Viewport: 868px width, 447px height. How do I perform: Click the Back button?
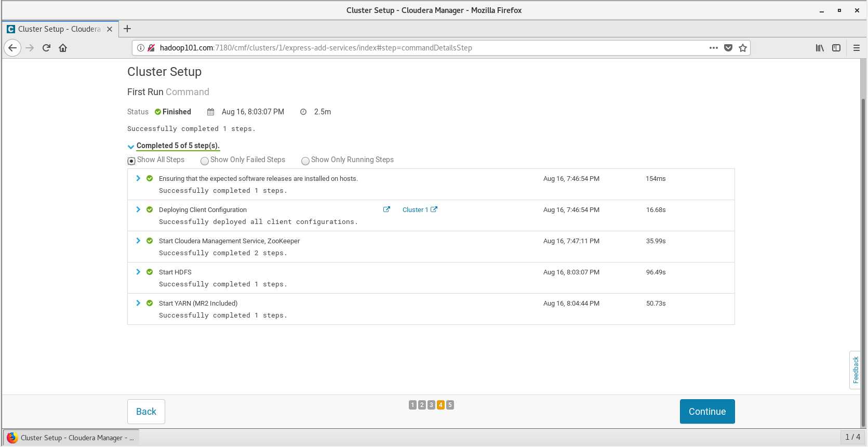point(146,412)
